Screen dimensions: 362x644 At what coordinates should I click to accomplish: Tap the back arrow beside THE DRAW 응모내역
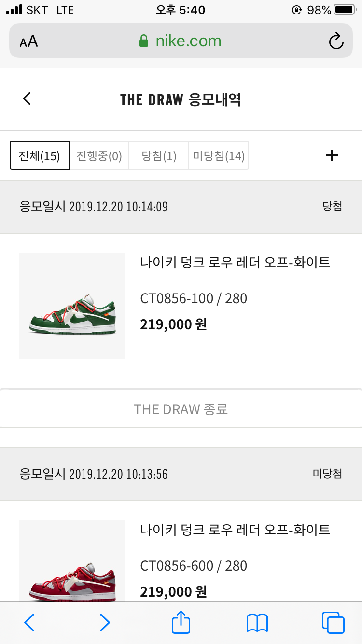(x=27, y=99)
